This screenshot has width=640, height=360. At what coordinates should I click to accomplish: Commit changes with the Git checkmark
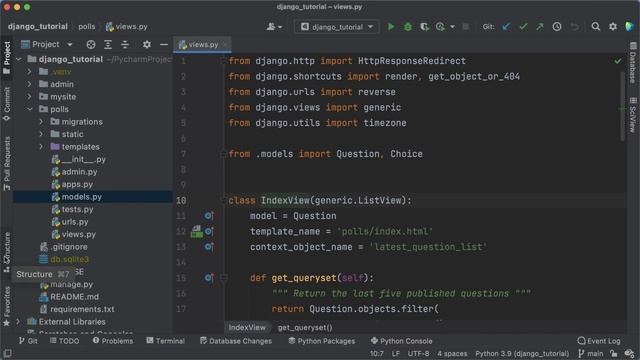point(523,27)
